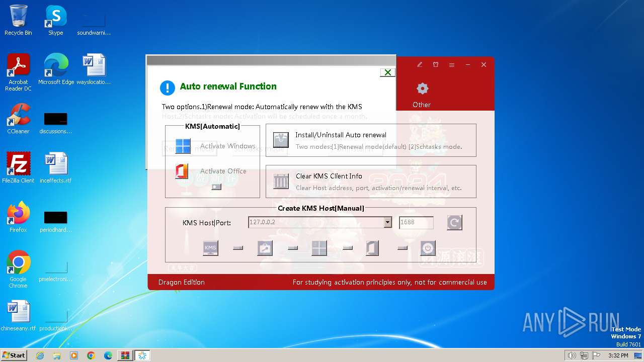The height and width of the screenshot is (362, 644).
Task: Open the hamburger menu in title bar
Action: (452, 65)
